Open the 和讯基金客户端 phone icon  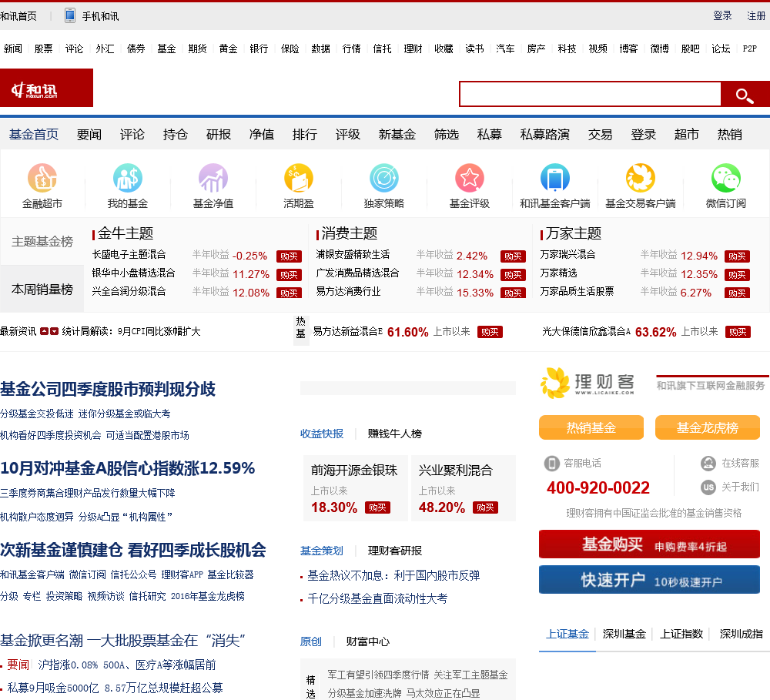click(x=555, y=178)
